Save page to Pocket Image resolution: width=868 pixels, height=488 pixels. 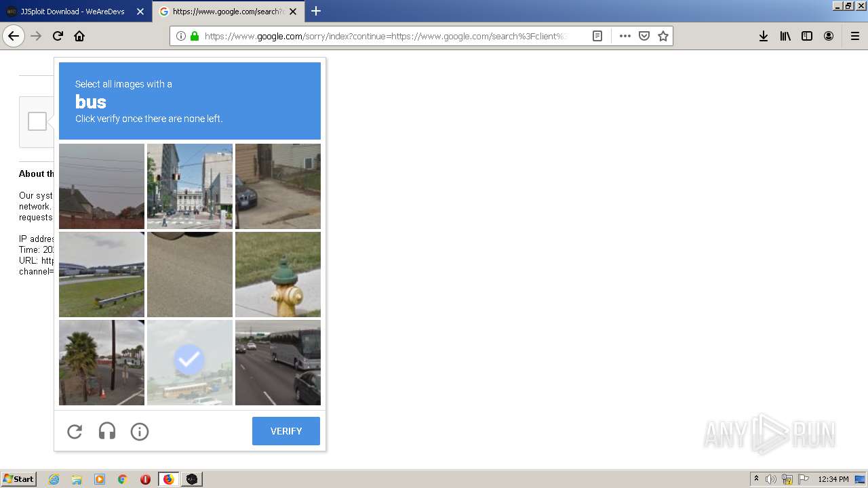644,36
